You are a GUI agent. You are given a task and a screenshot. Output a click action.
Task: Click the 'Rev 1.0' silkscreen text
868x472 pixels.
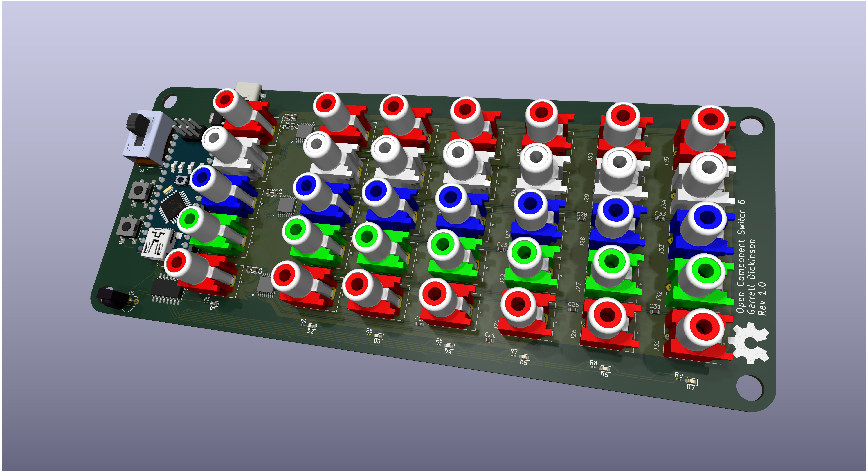(x=762, y=299)
